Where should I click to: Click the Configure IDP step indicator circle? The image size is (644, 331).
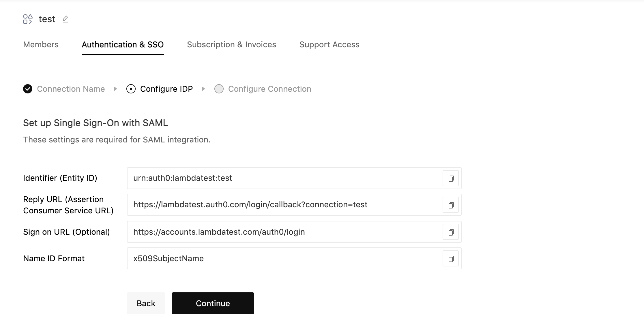pyautogui.click(x=131, y=89)
